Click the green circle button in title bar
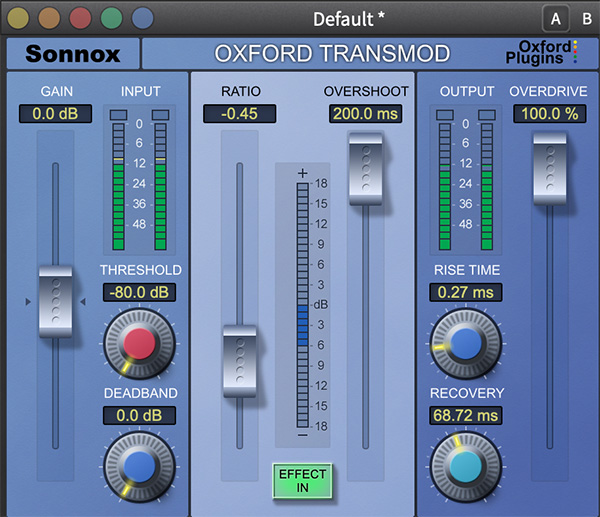 pos(111,18)
